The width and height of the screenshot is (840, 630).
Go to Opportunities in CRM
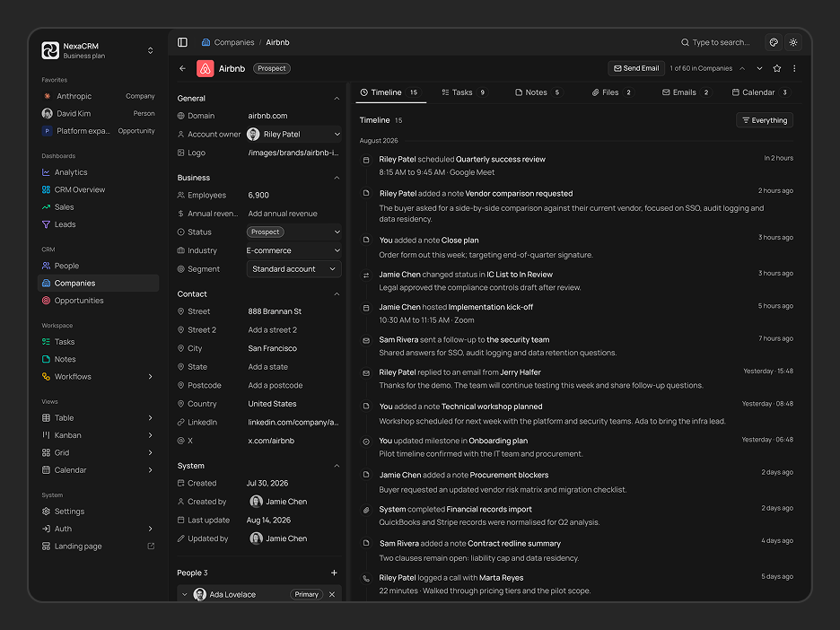click(x=98, y=301)
